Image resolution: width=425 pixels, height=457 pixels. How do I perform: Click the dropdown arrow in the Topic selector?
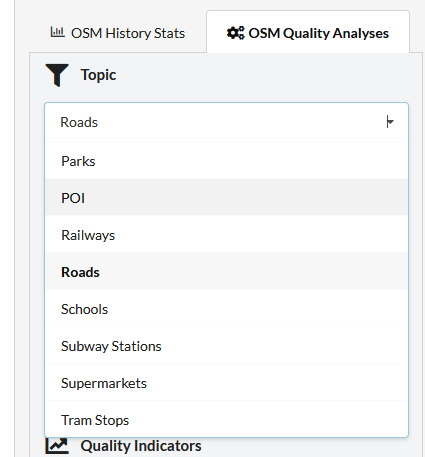tap(390, 122)
